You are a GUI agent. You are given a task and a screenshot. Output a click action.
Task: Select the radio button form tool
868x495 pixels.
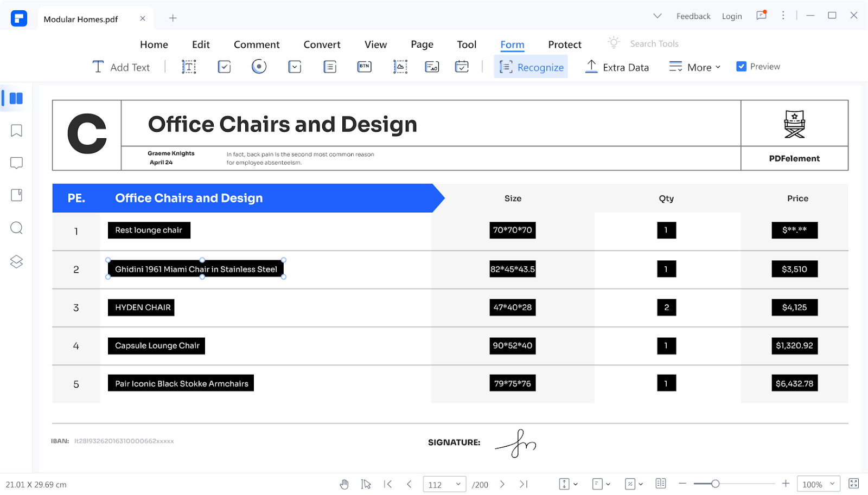pos(259,67)
